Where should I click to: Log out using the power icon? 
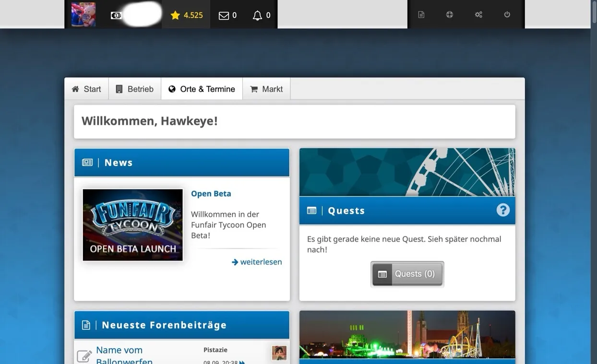[x=507, y=14]
